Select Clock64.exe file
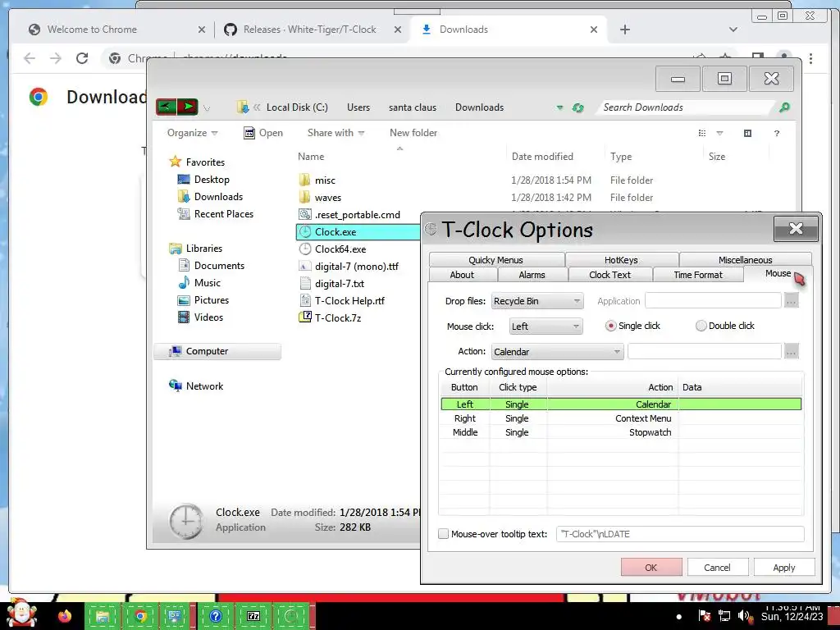 [340, 249]
